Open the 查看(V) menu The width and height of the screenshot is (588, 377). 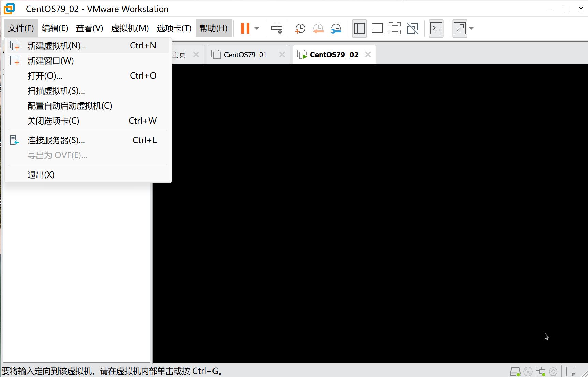[x=89, y=28]
